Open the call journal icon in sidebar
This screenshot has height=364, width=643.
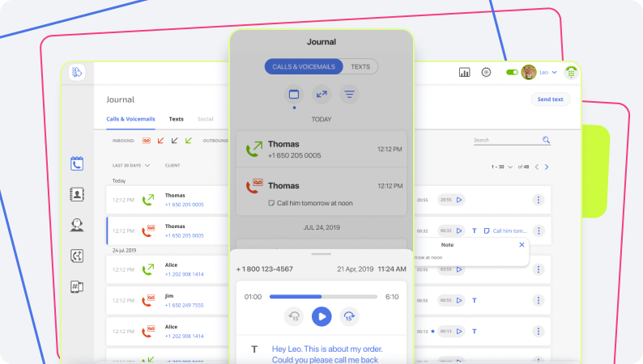tap(77, 163)
